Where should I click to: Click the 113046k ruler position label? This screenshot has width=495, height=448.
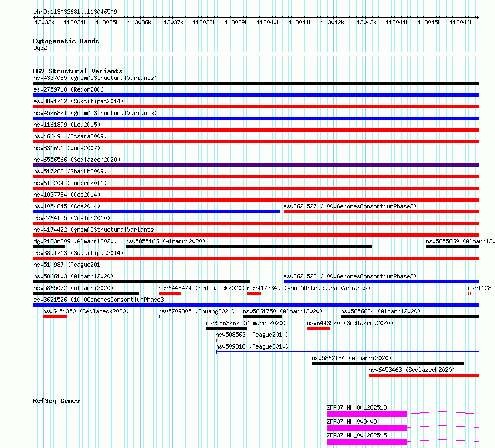tap(461, 22)
